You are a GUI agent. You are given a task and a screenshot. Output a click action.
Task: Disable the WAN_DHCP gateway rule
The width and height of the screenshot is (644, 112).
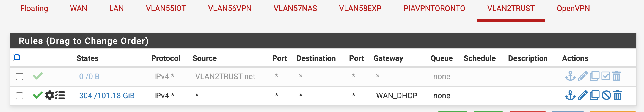tap(606, 95)
